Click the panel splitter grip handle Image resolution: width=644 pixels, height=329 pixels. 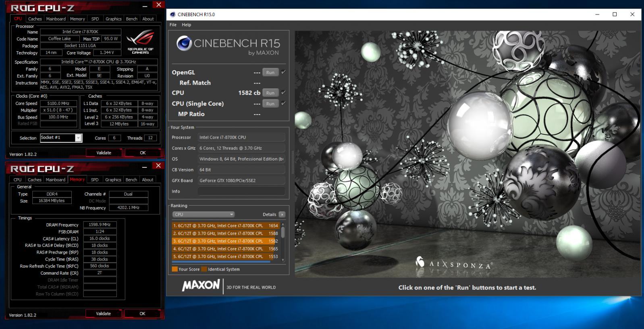coord(292,162)
